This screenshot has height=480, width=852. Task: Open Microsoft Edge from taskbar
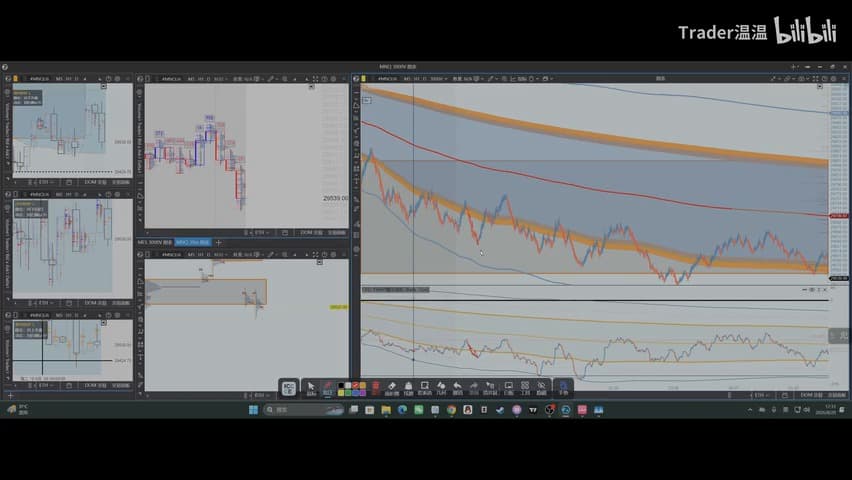coord(403,409)
